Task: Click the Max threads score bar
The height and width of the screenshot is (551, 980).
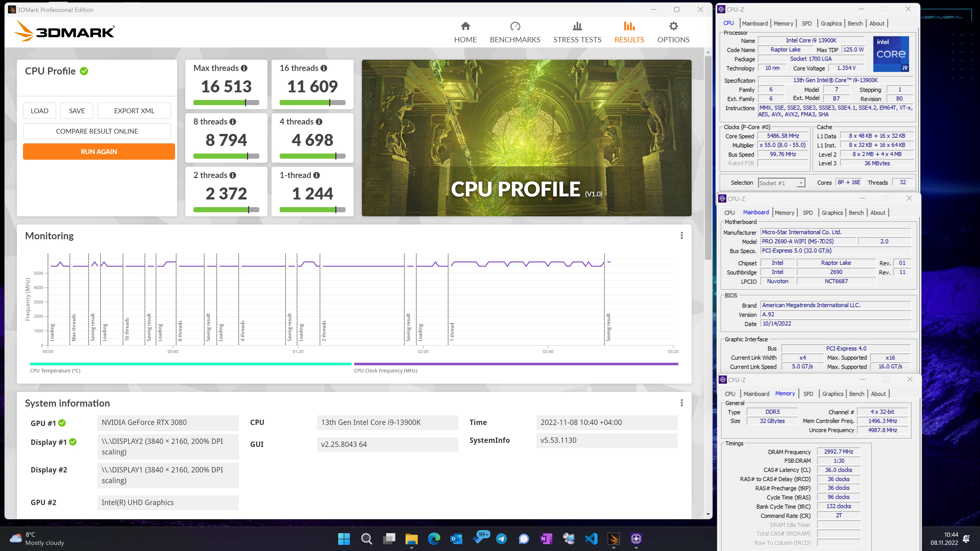Action: coord(226,103)
